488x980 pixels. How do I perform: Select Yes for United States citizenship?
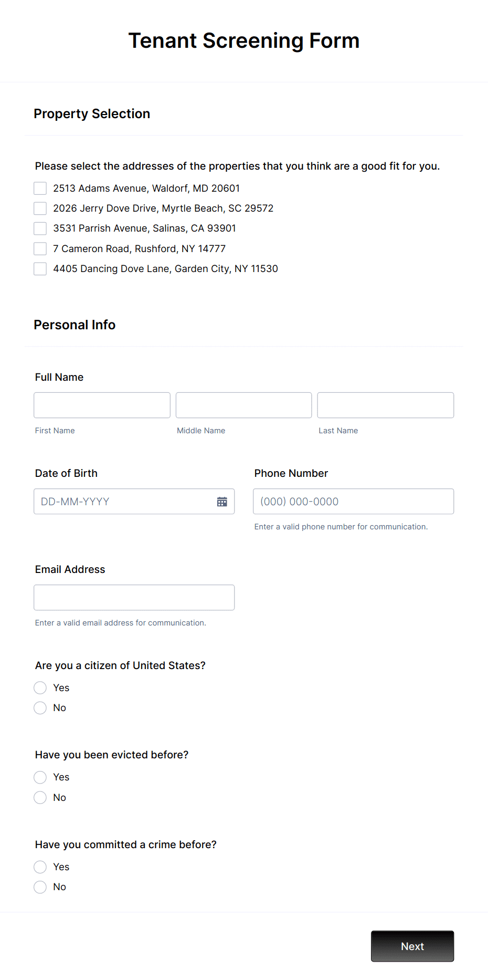(x=40, y=687)
